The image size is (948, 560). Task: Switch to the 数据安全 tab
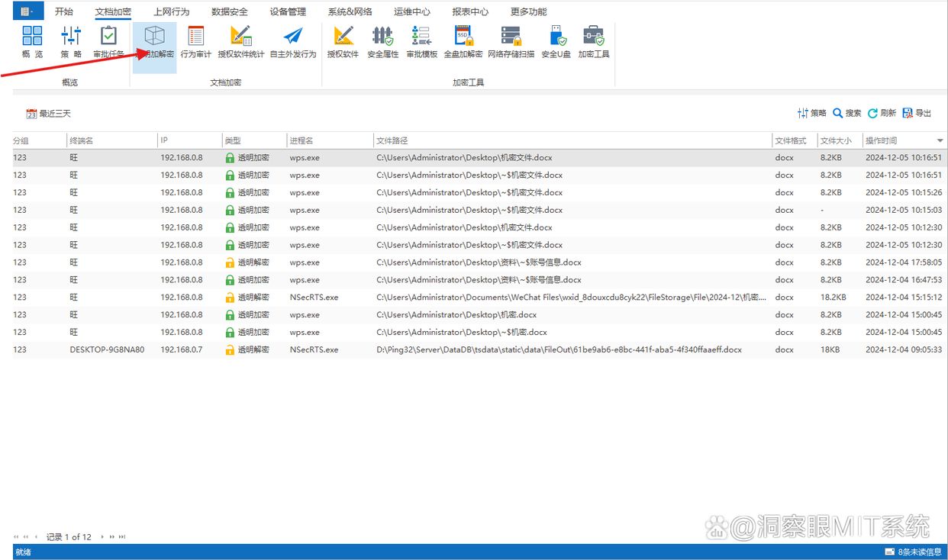coord(230,11)
